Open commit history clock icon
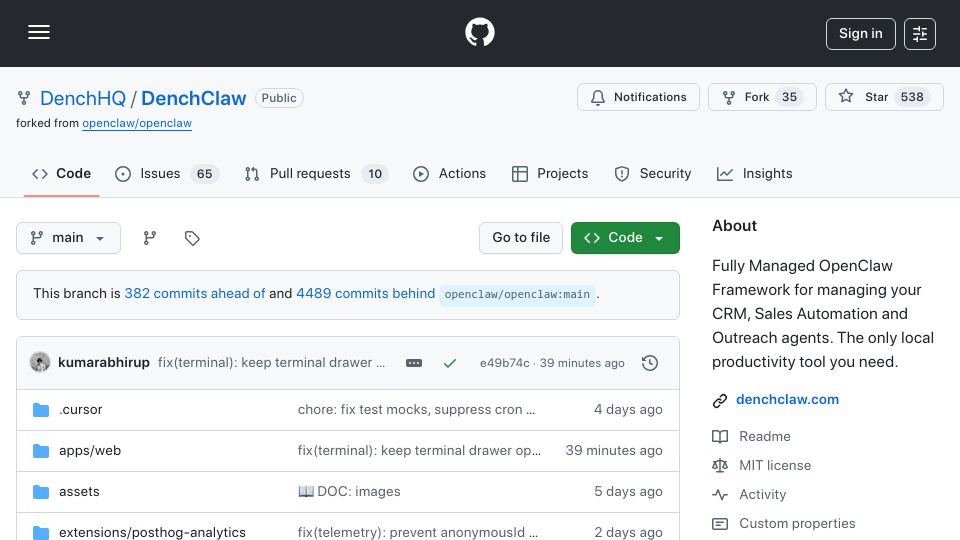The image size is (960, 540). pos(650,363)
